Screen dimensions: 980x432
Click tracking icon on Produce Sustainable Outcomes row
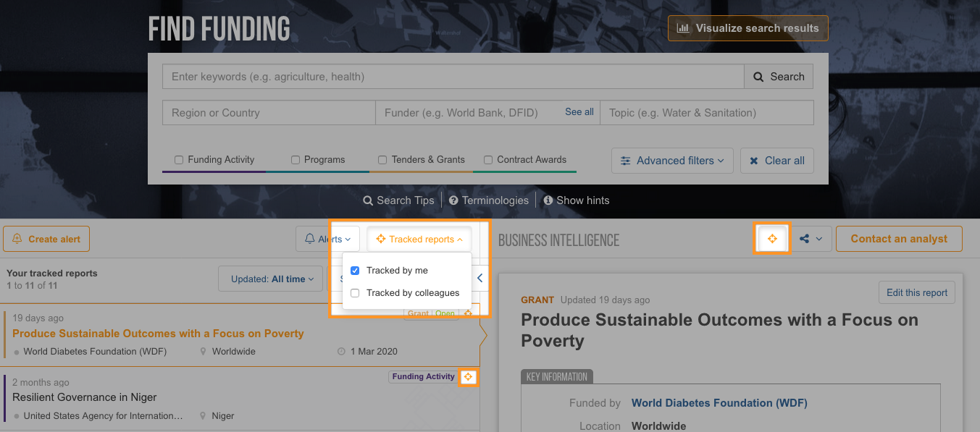(x=468, y=313)
